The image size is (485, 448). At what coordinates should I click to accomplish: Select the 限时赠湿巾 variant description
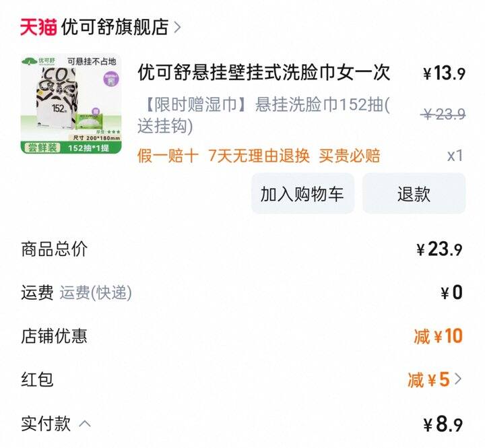point(263,115)
